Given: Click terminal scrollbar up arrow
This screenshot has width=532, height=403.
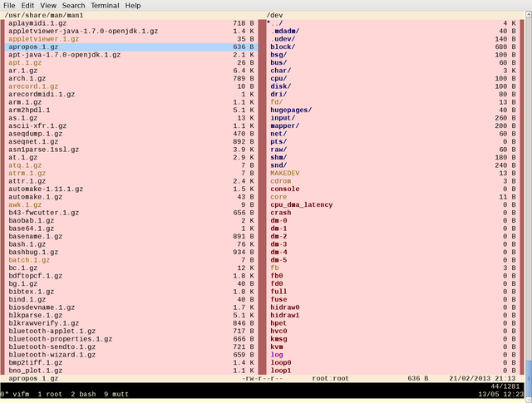Looking at the screenshot, I should pos(529,14).
